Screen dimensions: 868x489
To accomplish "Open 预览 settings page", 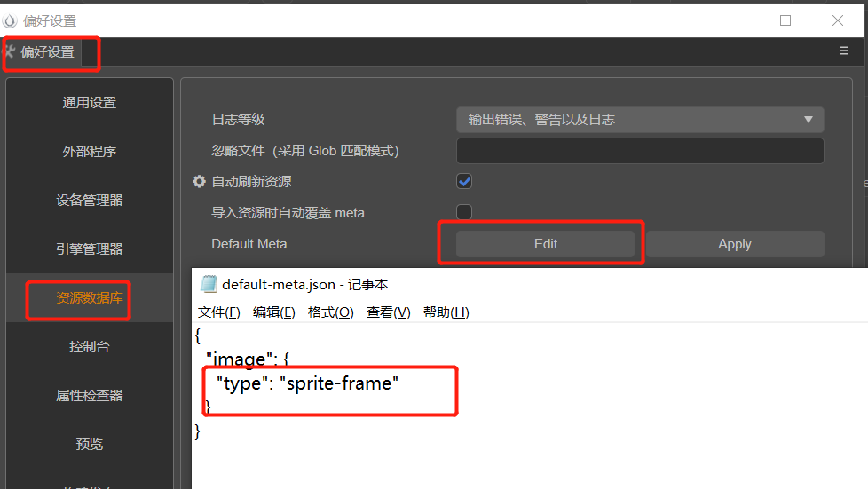I will point(89,444).
